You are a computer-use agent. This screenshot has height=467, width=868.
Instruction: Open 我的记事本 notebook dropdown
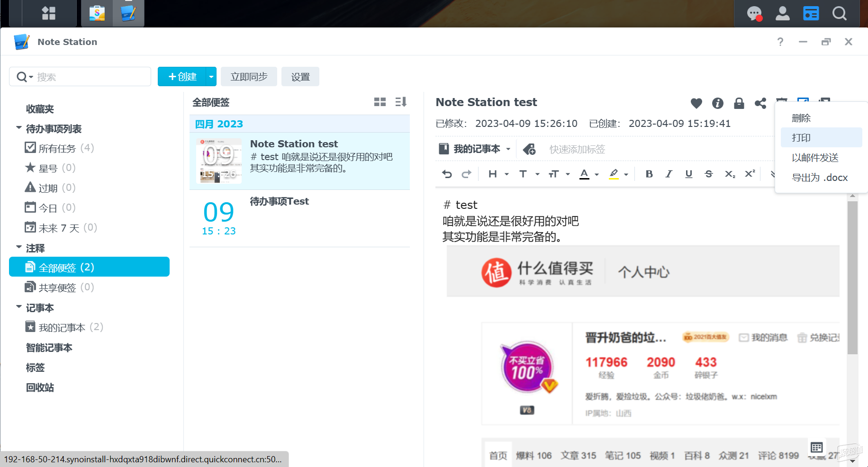(x=508, y=149)
